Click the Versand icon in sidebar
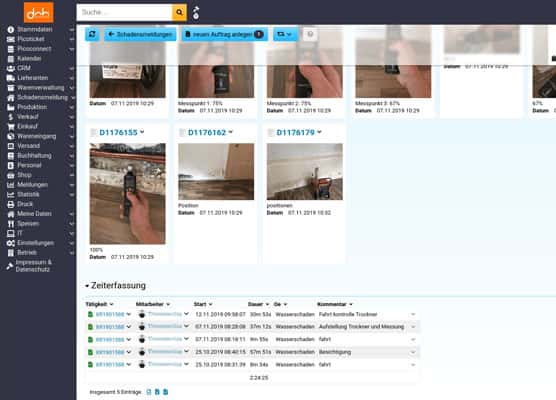The height and width of the screenshot is (400, 556). coord(11,146)
